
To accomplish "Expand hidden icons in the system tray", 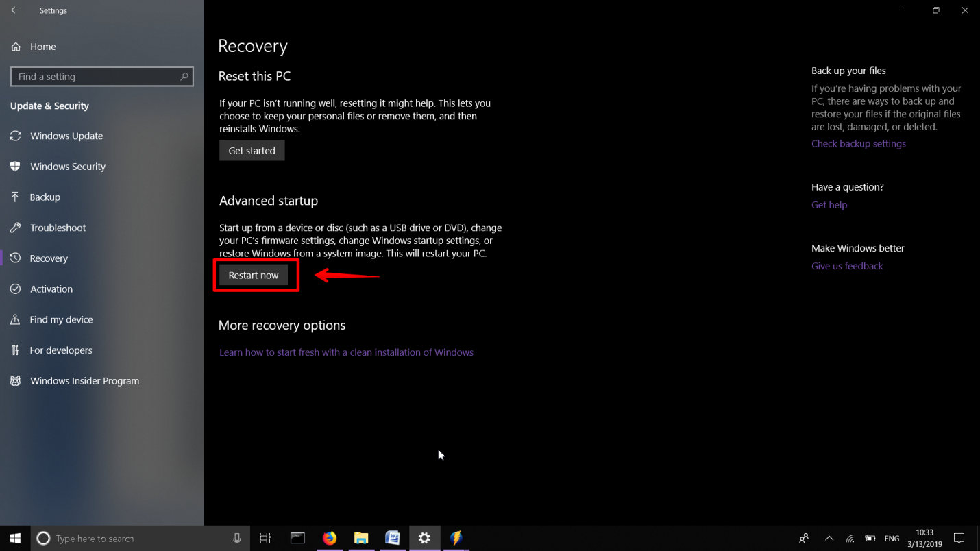I will click(829, 539).
